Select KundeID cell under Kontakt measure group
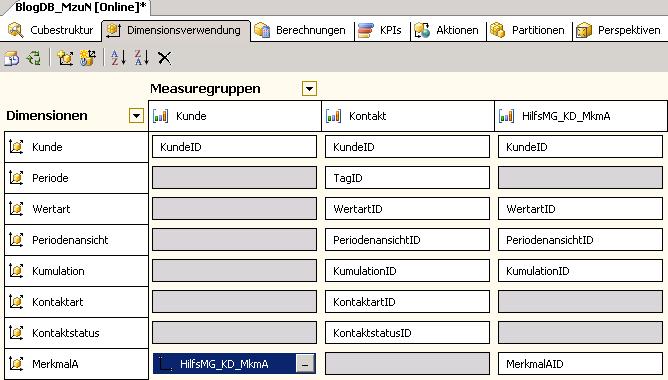The width and height of the screenshot is (668, 380). [x=407, y=147]
